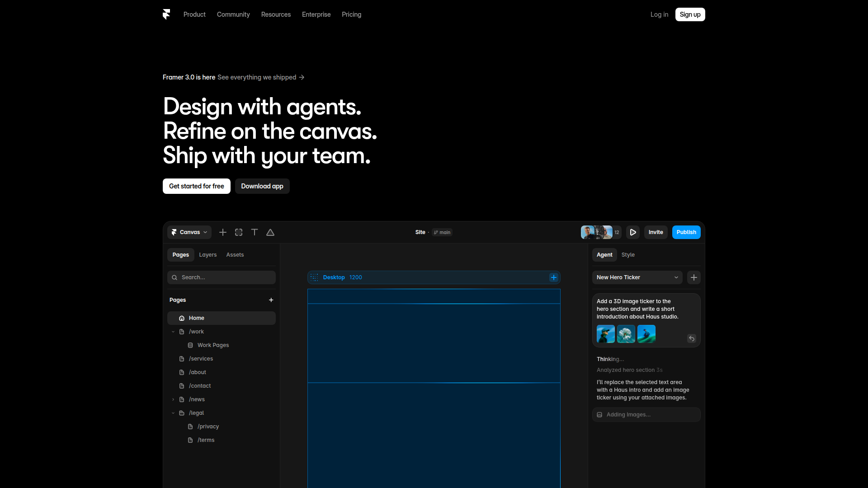868x488 pixels.
Task: Click the main branch badge
Action: [442, 232]
